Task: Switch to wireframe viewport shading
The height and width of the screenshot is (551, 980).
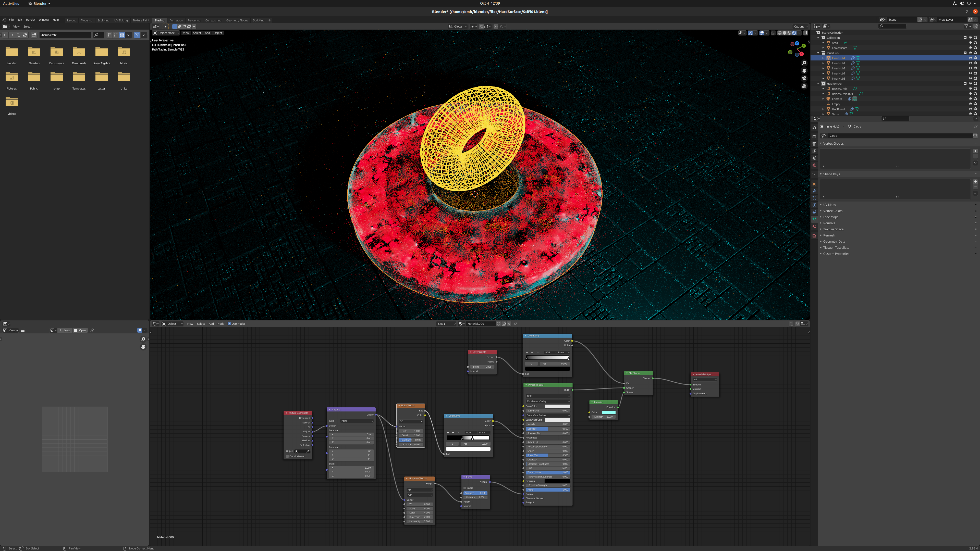Action: (779, 33)
